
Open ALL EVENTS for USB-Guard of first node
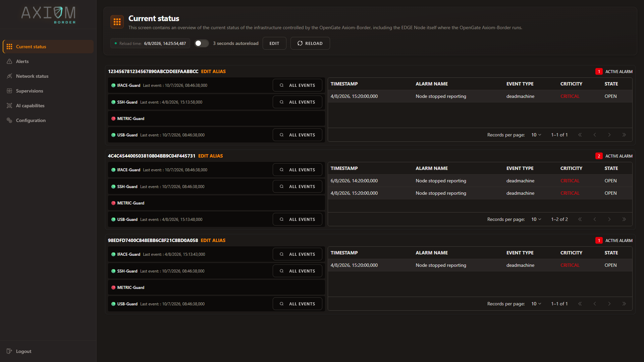[298, 135]
